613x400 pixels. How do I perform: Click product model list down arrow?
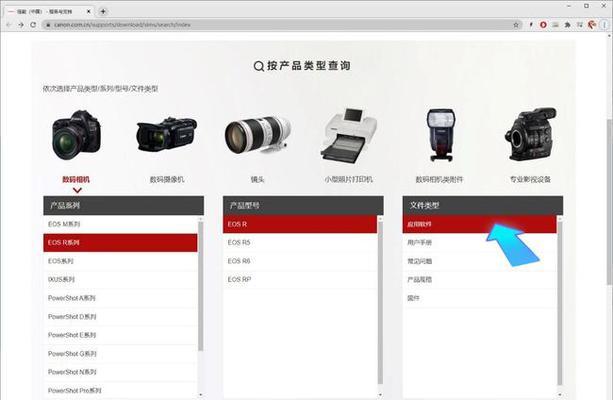(x=380, y=395)
